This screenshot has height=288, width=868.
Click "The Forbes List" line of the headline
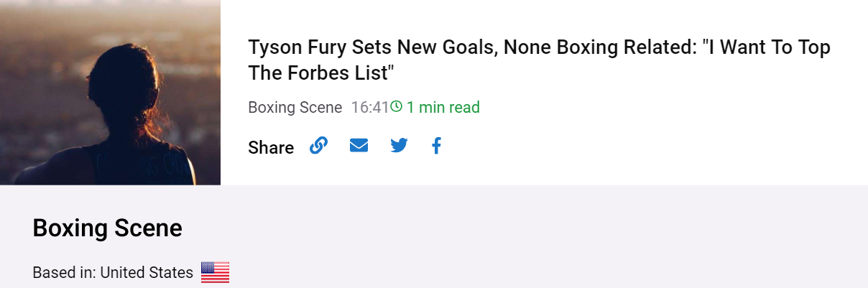(322, 73)
